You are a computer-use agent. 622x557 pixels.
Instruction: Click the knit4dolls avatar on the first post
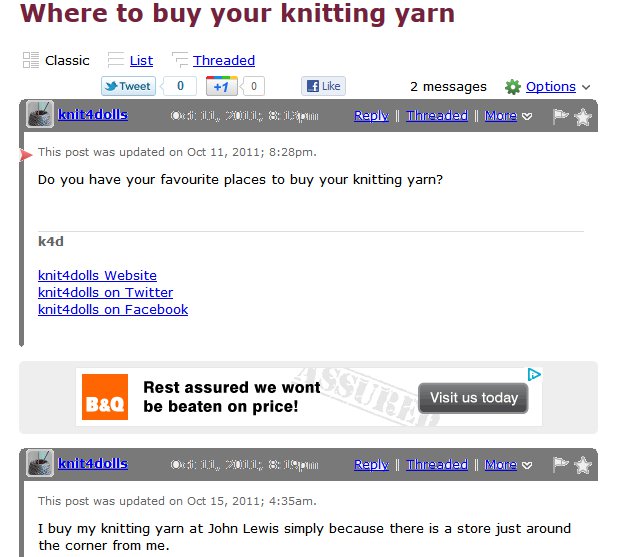[40, 115]
